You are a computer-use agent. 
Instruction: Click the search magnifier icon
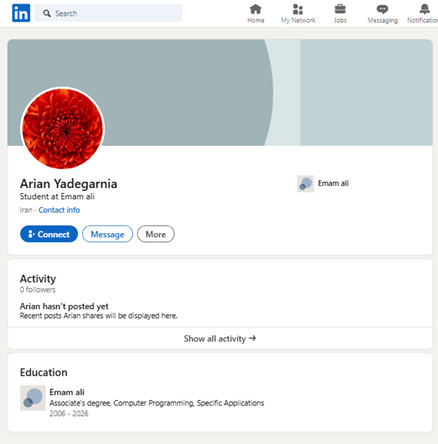coord(47,13)
